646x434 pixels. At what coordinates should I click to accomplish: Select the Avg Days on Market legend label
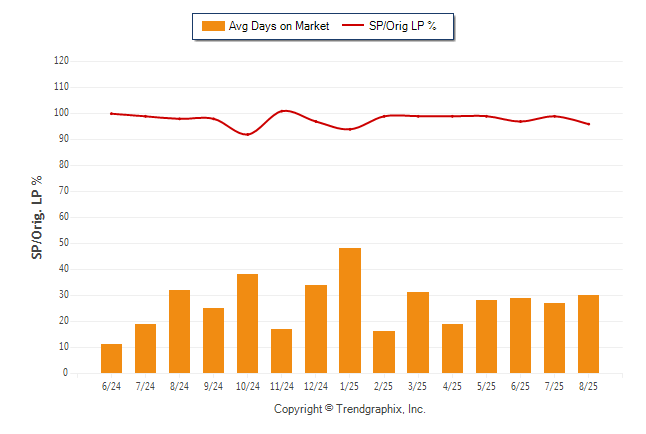tap(279, 26)
